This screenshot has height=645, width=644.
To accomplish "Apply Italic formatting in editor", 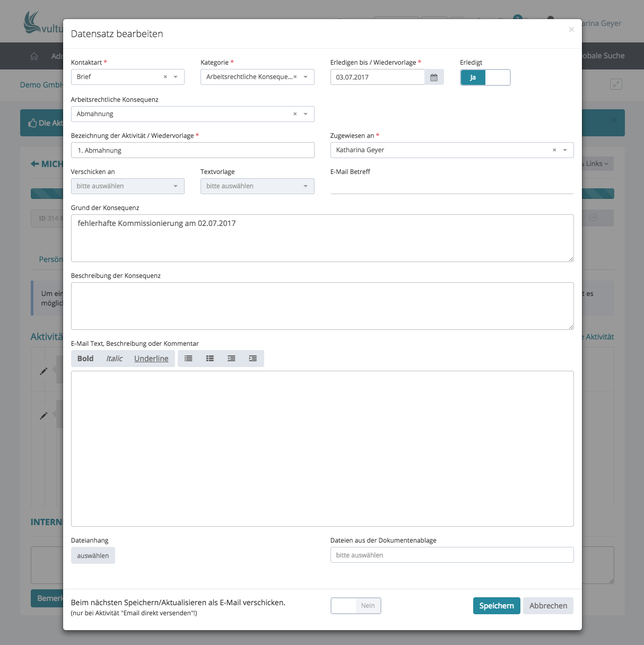I will pyautogui.click(x=114, y=359).
